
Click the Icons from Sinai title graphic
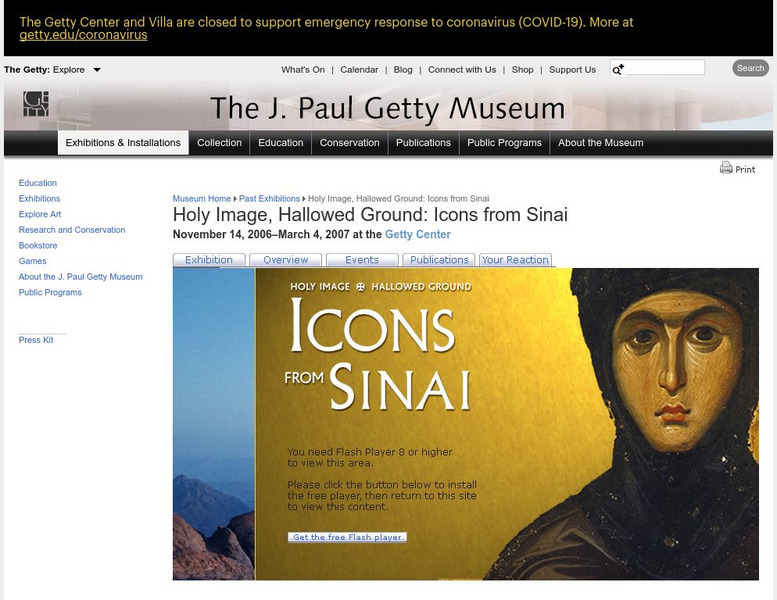pyautogui.click(x=378, y=354)
